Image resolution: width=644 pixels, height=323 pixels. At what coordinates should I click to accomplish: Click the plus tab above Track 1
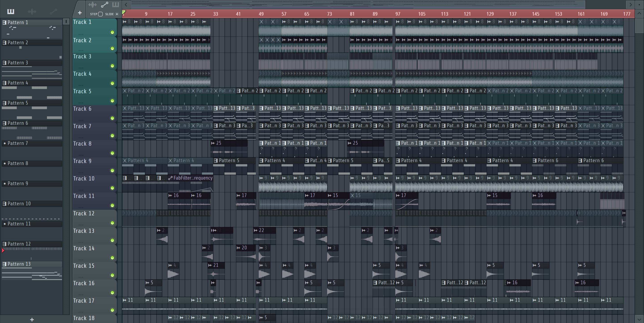[80, 13]
